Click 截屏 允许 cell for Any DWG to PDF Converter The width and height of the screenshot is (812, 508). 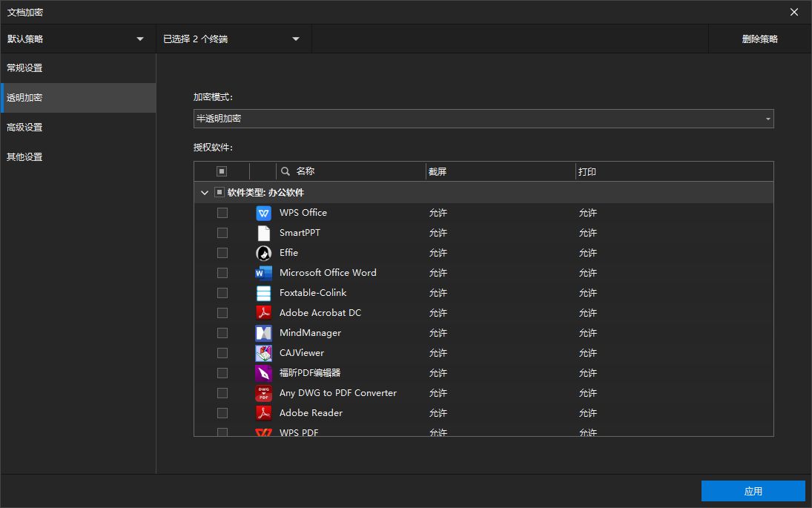(438, 393)
